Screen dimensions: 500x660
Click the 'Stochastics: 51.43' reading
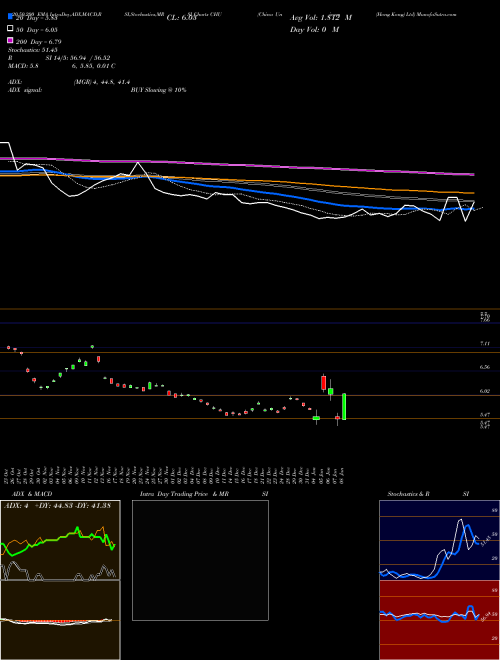(33, 50)
